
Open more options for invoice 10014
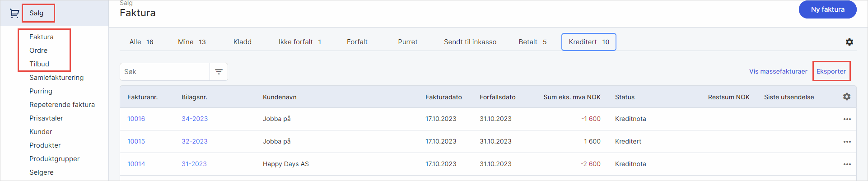click(x=847, y=164)
